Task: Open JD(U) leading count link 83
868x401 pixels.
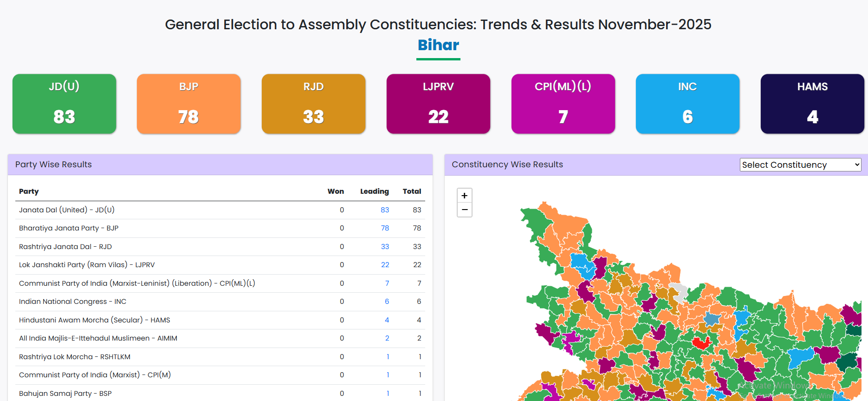Action: click(x=385, y=210)
